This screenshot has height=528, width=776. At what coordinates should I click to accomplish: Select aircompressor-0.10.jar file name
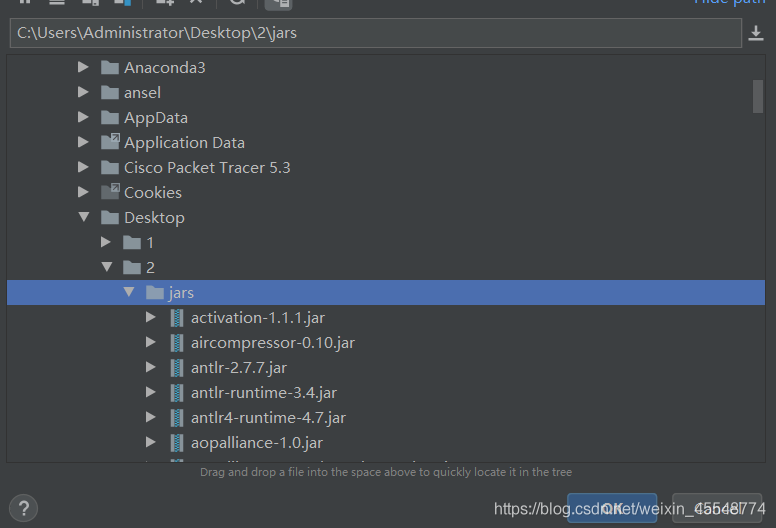click(x=273, y=343)
